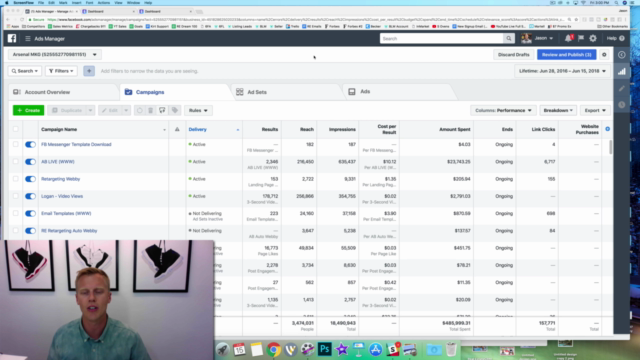This screenshot has width=640, height=360.
Task: Open the history clock in right sidebar
Action: pyautogui.click(x=622, y=105)
